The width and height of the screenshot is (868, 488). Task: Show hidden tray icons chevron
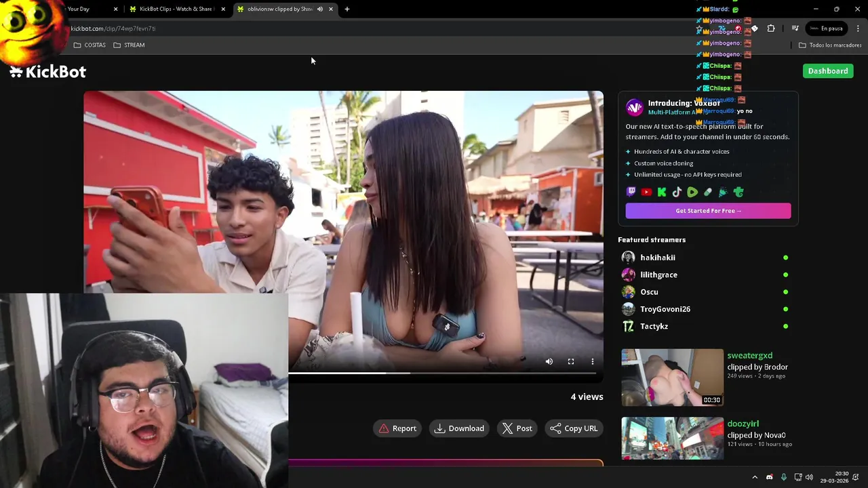[755, 477]
